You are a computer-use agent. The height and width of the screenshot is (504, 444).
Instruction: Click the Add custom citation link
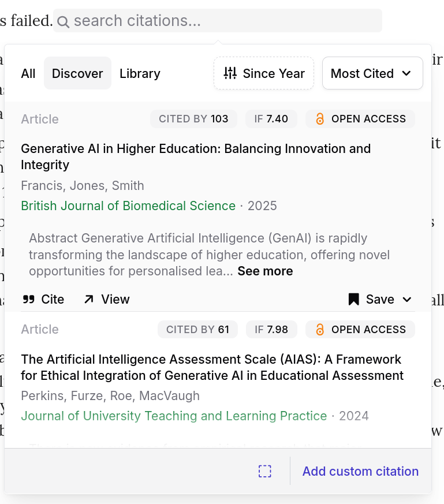[360, 471]
